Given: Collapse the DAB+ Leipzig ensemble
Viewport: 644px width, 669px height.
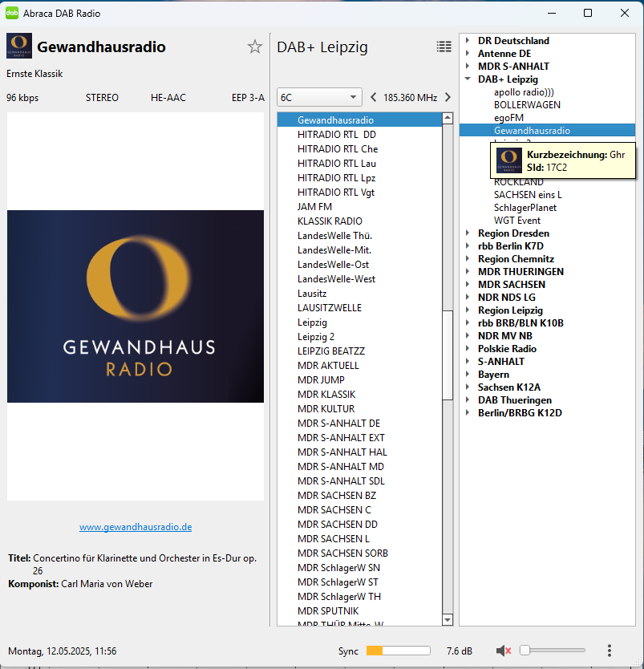Looking at the screenshot, I should (x=468, y=79).
